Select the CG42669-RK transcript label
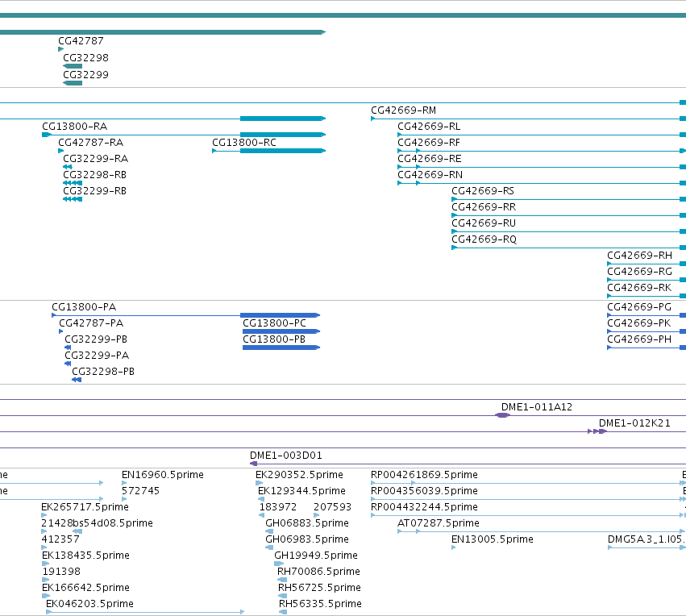This screenshot has width=686, height=616. pyautogui.click(x=639, y=288)
